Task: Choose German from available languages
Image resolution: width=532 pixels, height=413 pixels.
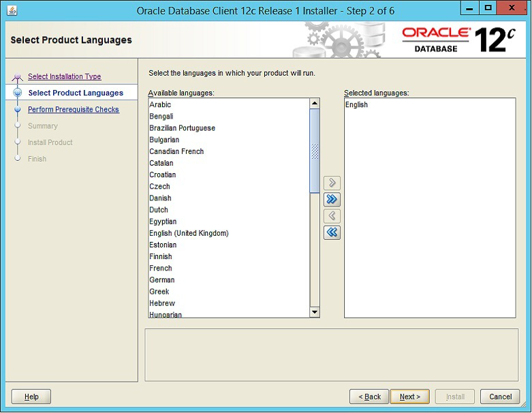Action: 162,280
